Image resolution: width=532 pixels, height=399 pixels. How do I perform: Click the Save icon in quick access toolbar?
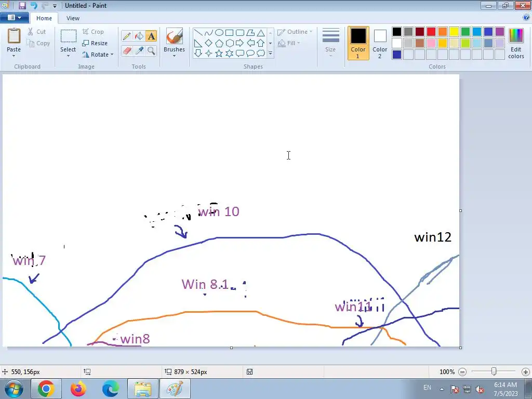tap(22, 5)
